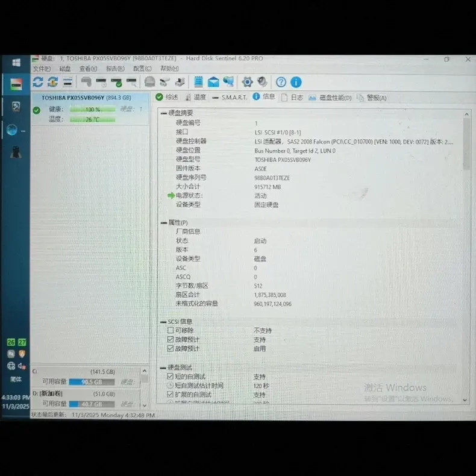Viewport: 476px width, 476px height.
Task: Switch to the S.M.A.R.T. tab
Action: [x=230, y=98]
